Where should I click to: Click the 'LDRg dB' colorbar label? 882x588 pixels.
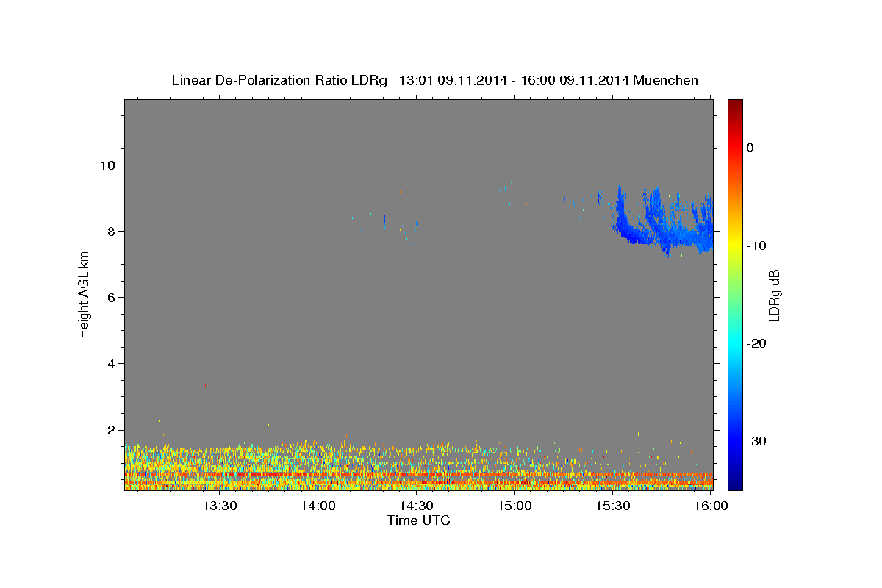point(773,295)
